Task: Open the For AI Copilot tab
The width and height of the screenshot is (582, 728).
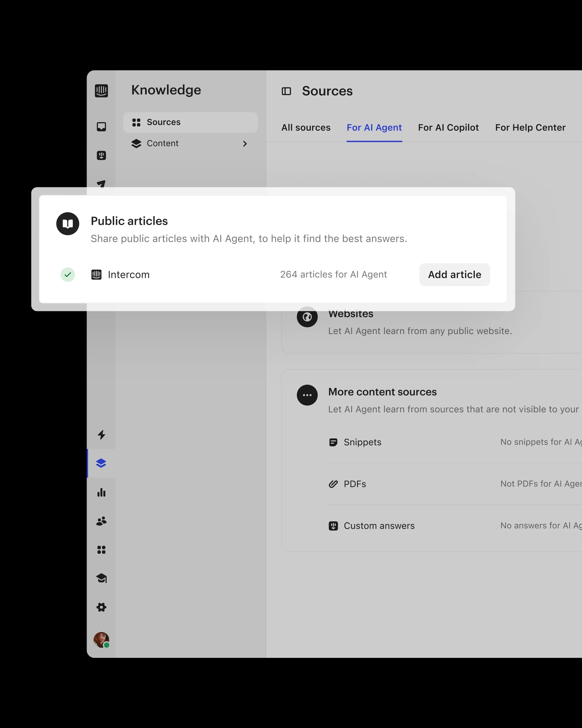Action: click(448, 128)
